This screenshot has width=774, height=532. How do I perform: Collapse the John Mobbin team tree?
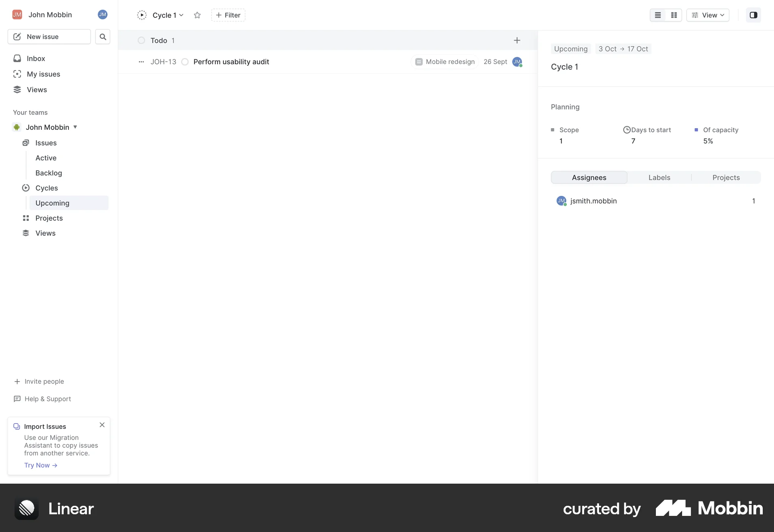tap(75, 127)
